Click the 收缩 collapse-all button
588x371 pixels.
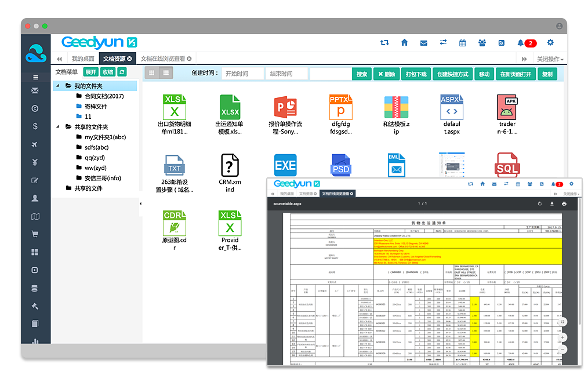point(108,72)
